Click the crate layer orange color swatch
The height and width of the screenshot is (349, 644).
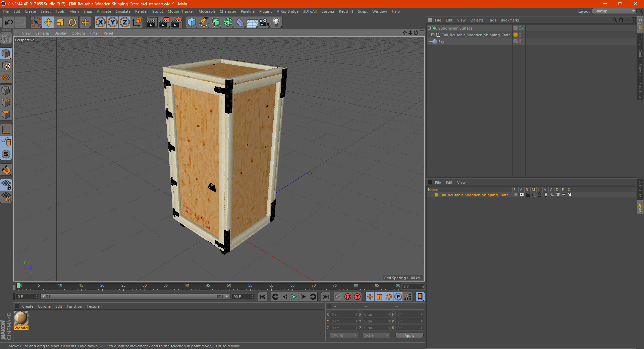point(436,195)
